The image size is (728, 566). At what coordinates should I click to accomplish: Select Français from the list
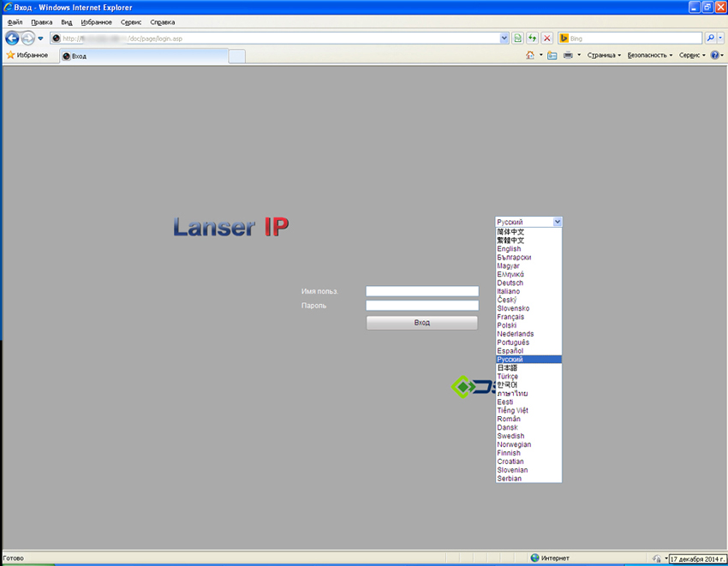point(528,317)
